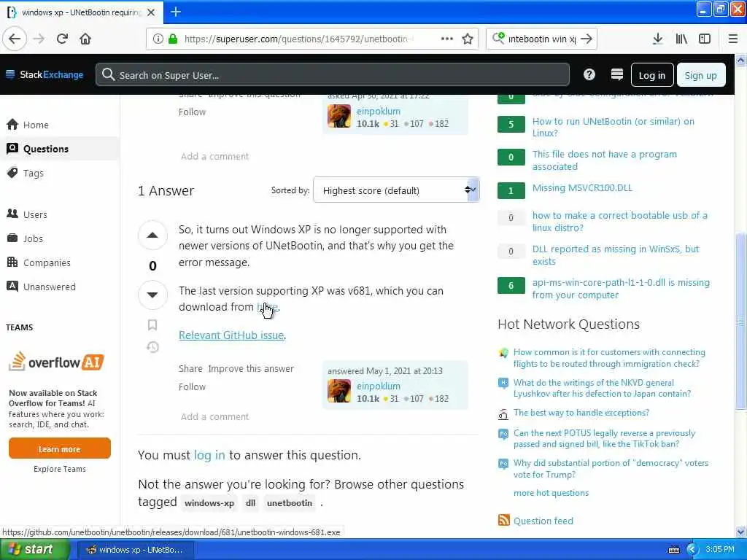Upvote the answer with up arrow

pos(152,236)
